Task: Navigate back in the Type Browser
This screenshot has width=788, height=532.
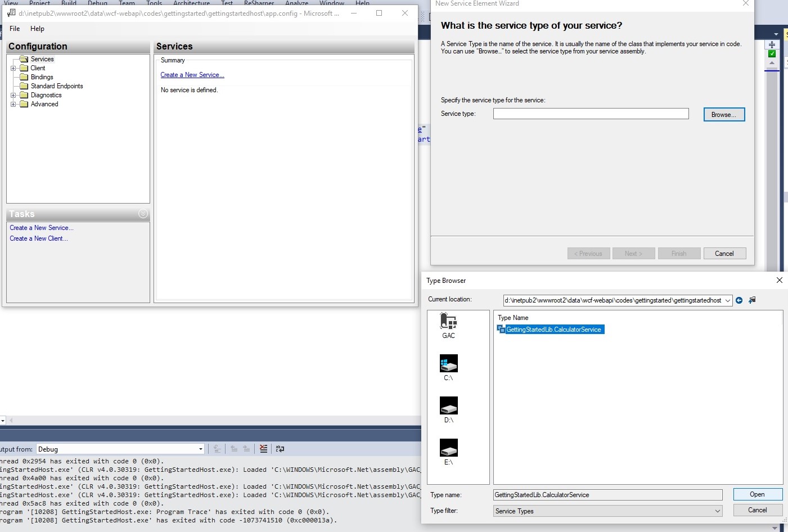Action: point(739,300)
